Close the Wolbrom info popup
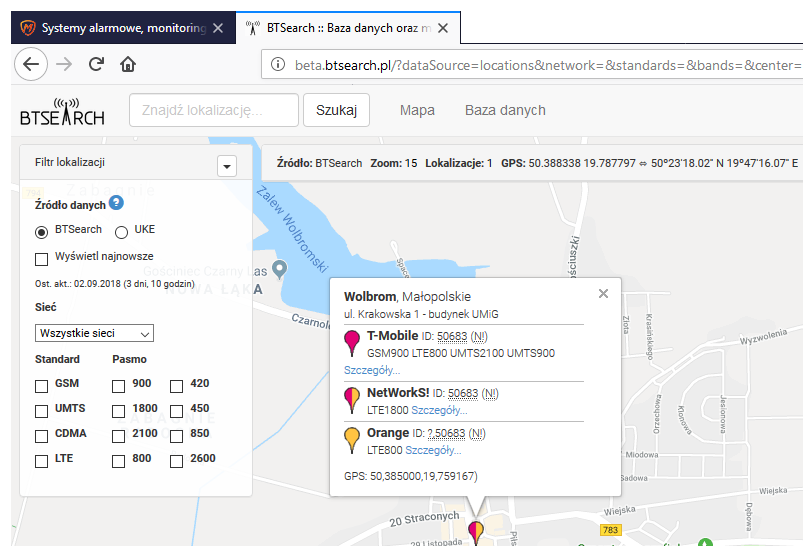Viewport: 811px width, 559px height. (x=603, y=294)
